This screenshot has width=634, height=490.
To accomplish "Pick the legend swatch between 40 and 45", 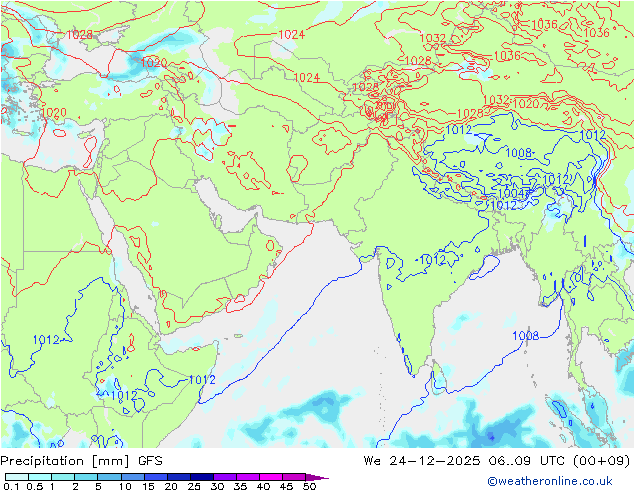I will [x=271, y=477].
